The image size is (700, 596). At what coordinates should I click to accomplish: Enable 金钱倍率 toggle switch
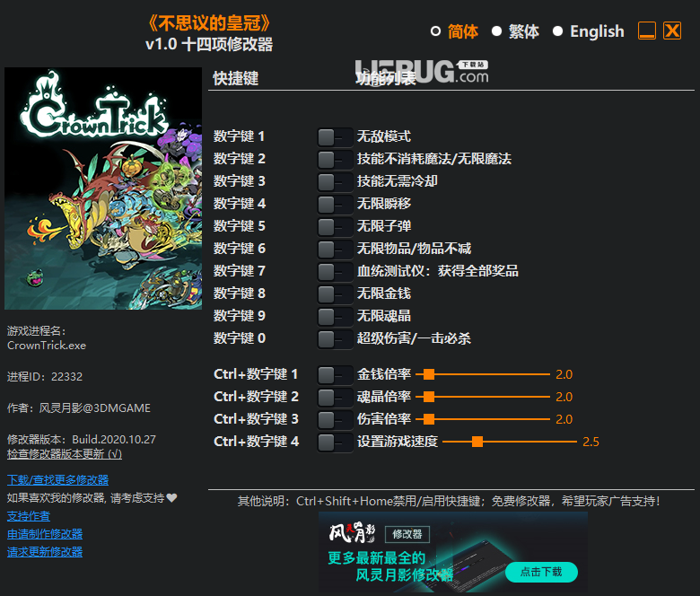click(x=335, y=375)
